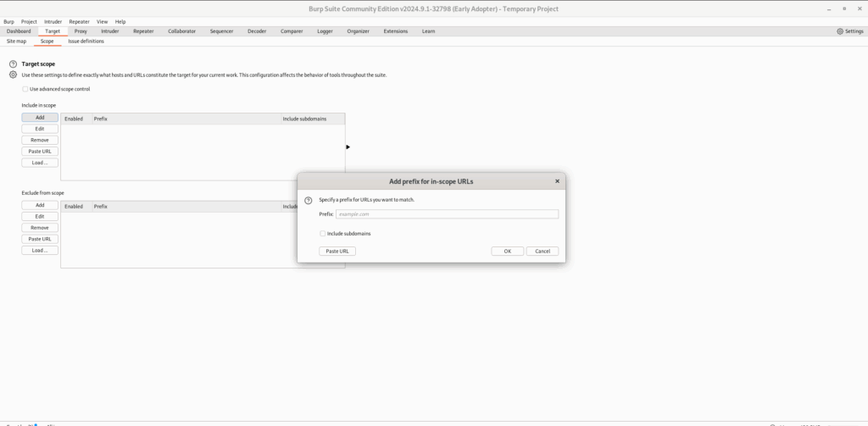
Task: Click help icon in Add prefix dialog
Action: click(309, 200)
